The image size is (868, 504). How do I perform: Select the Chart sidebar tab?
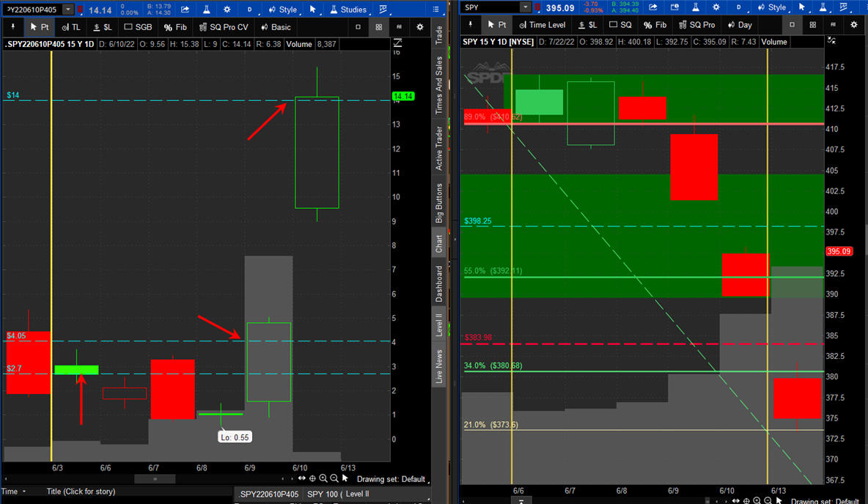coord(439,243)
